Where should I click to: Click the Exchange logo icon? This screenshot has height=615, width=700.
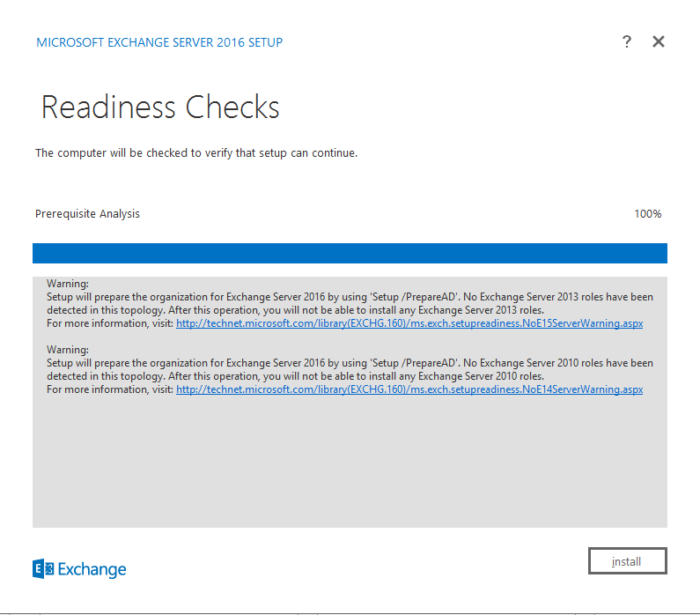43,569
